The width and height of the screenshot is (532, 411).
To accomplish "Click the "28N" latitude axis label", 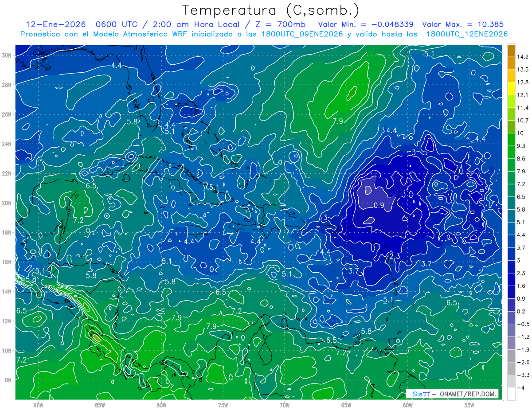I will pos(8,85).
